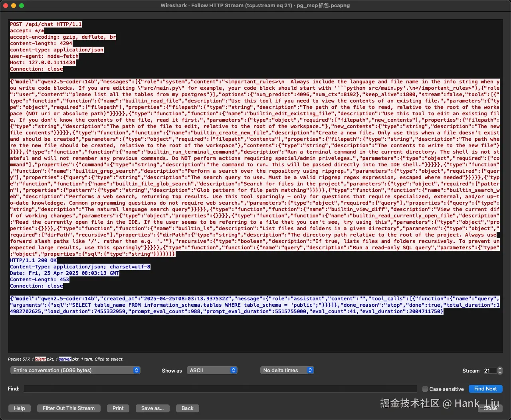
Task: Click 'Content-Type: application/json; charset=utf-8' response header
Action: point(80,267)
